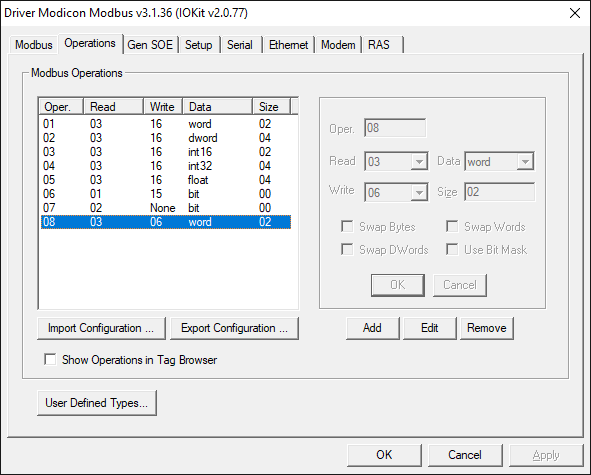
Task: Click the Import Configuration button
Action: [x=101, y=328]
